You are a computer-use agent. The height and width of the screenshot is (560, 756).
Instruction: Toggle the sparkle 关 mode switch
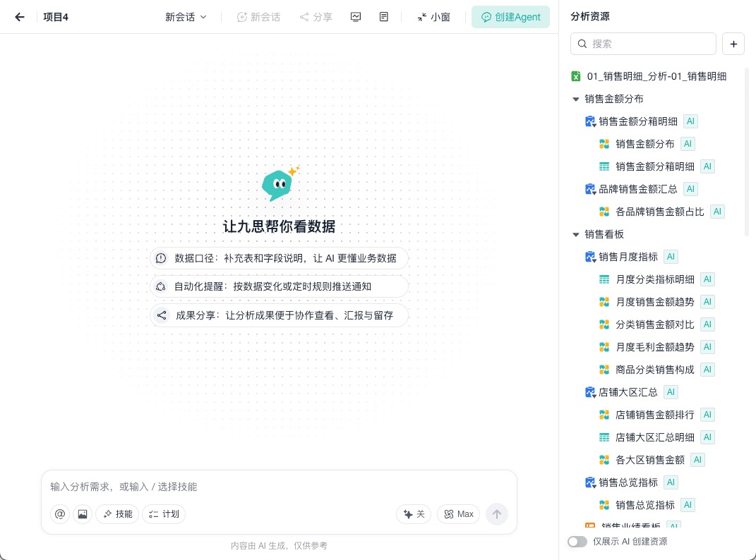coord(414,513)
